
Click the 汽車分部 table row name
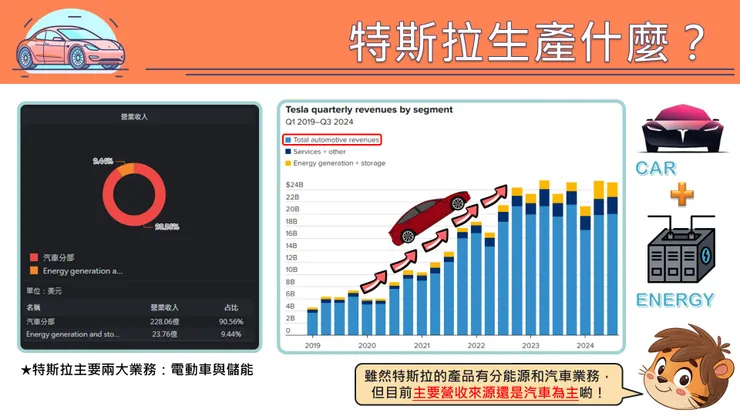click(x=41, y=322)
